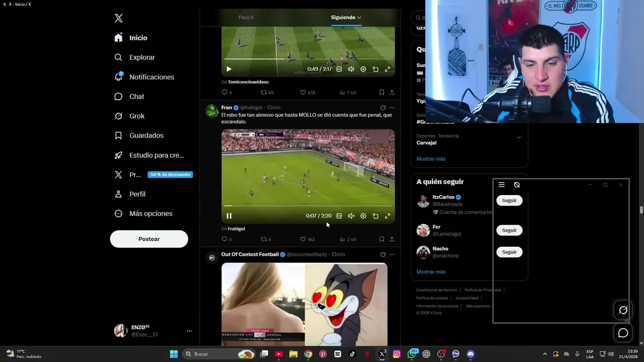
Task: View analytics for the 7 mil views post
Action: pyautogui.click(x=348, y=93)
